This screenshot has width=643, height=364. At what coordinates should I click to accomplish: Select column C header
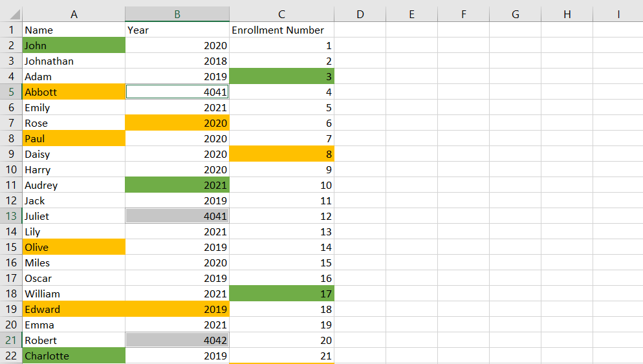(282, 14)
